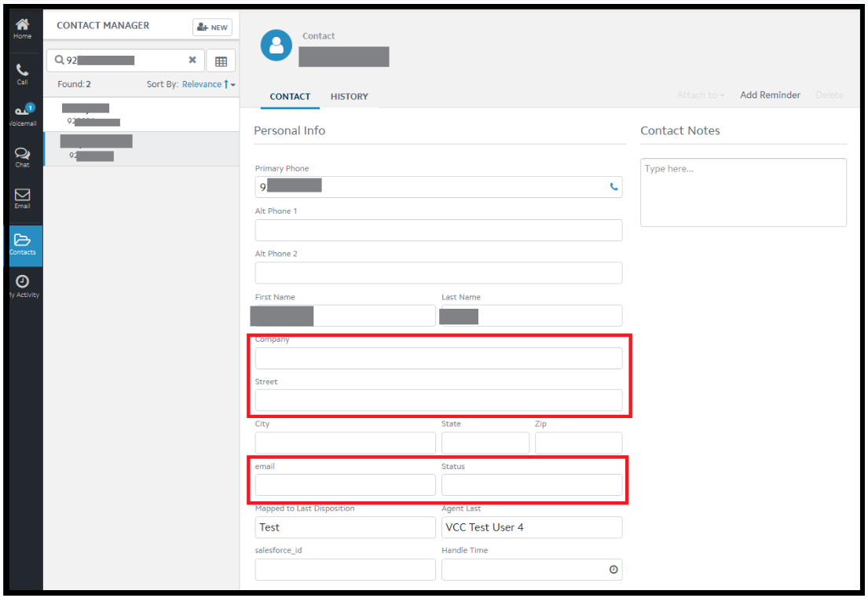Screen dimensions: 868x598
Task: Open the Call panel
Action: coord(22,74)
